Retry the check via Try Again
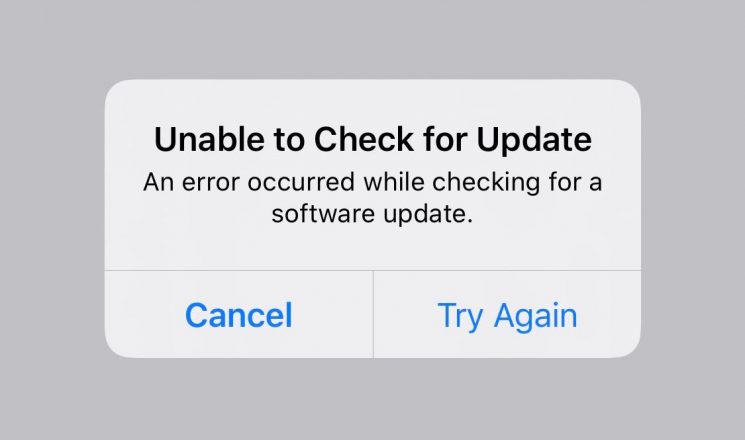The image size is (745, 440). click(x=507, y=315)
